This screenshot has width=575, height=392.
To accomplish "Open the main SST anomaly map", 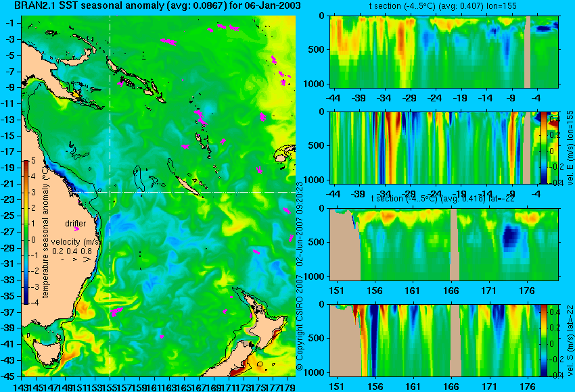I will (158, 196).
